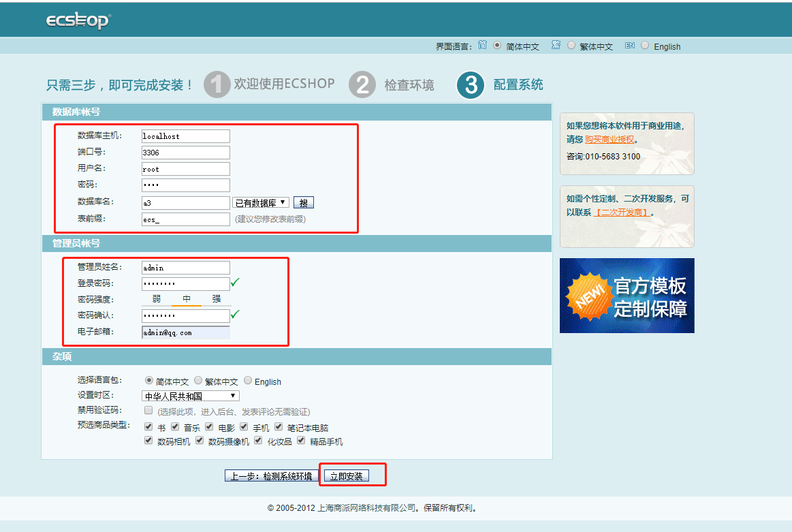Click the EN language icon in header
Viewport: 792px width, 532px height.
(x=629, y=46)
